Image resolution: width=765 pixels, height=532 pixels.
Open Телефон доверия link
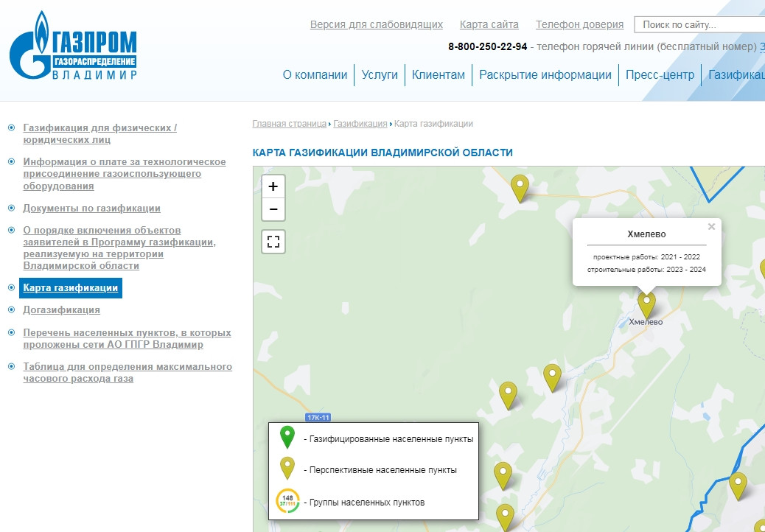579,24
